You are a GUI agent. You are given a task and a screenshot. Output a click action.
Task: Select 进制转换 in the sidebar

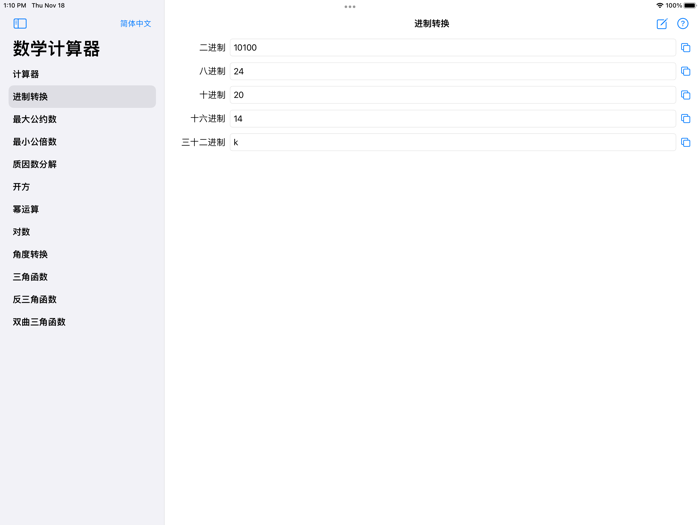82,96
